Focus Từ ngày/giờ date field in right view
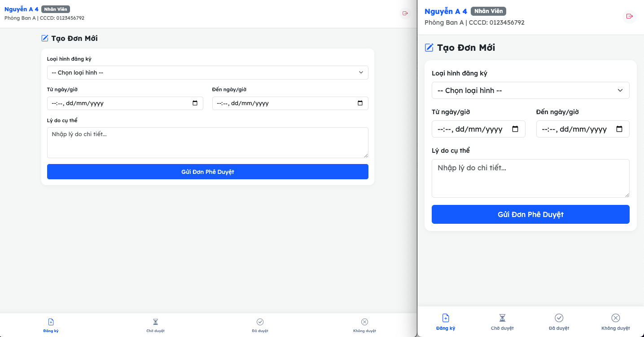644x337 pixels. (x=478, y=129)
